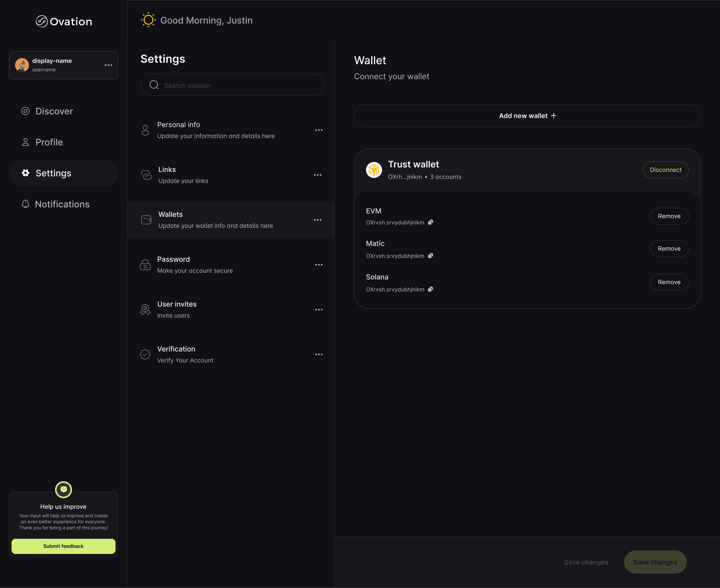Copy the Solana wallet address

430,289
